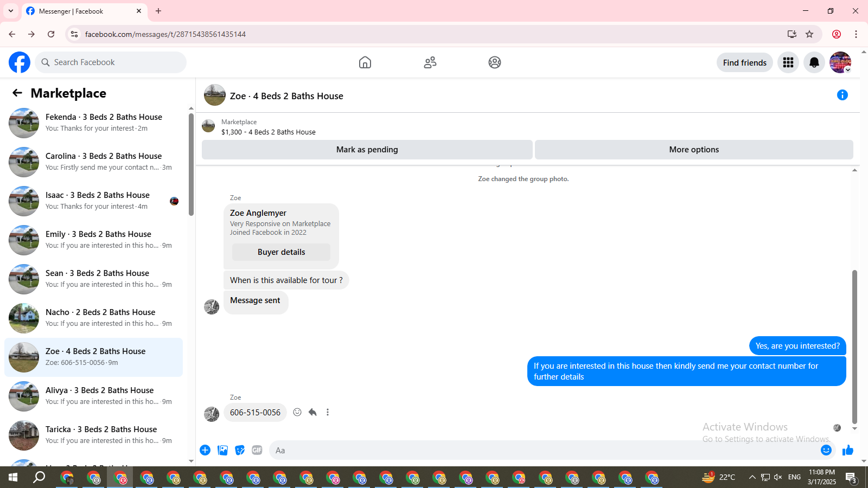Viewport: 868px width, 488px height.
Task: Click the Facebook logo icon
Action: pyautogui.click(x=20, y=62)
